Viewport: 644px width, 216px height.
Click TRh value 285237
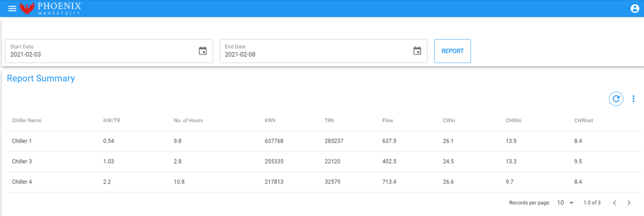tap(334, 141)
